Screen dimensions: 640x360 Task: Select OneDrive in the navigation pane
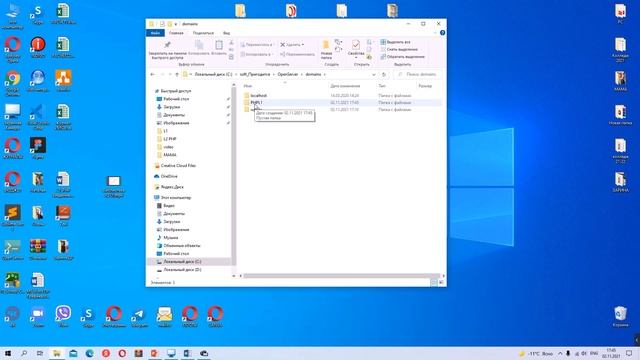(169, 176)
